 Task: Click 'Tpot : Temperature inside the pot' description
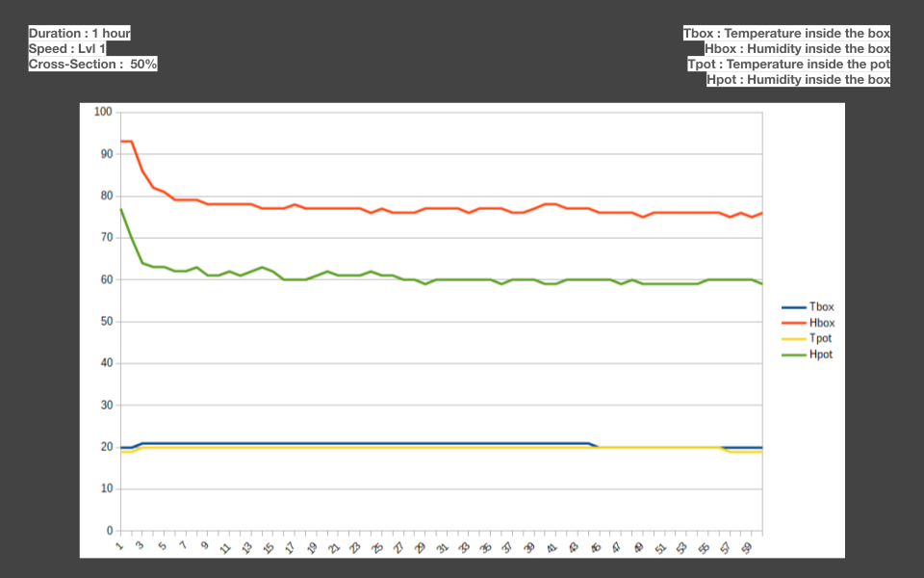pos(788,65)
